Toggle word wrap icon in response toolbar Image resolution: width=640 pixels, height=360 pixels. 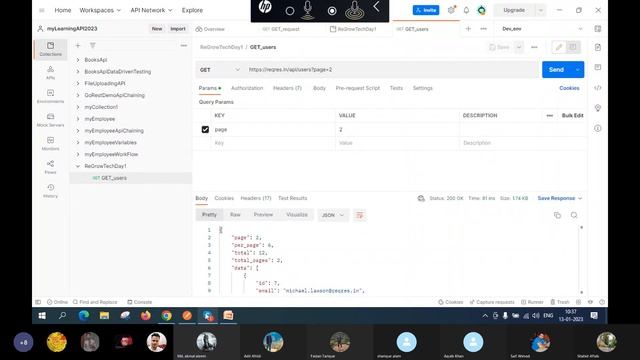[x=360, y=215]
